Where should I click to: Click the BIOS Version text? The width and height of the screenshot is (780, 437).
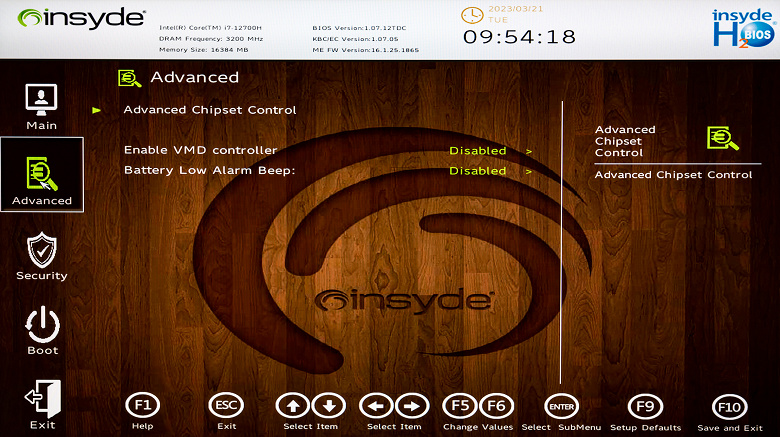pos(359,28)
